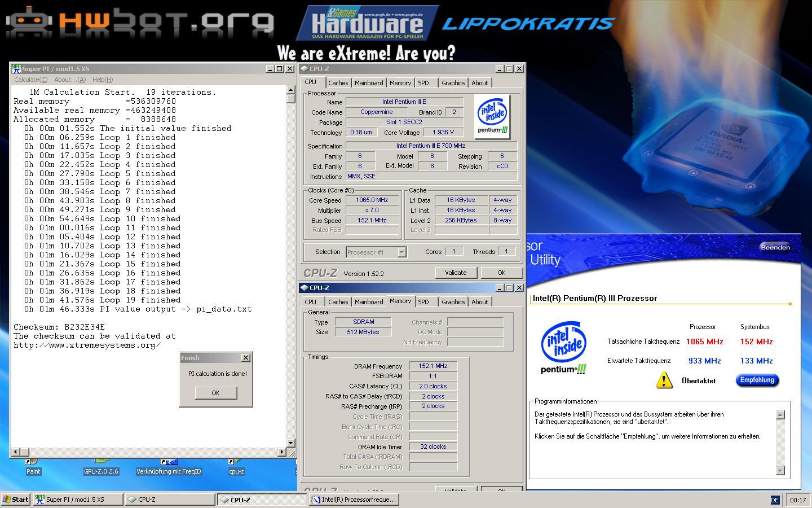Open the cpu-z desktop shortcut icon
Screen dimensions: 812x508
(x=236, y=467)
